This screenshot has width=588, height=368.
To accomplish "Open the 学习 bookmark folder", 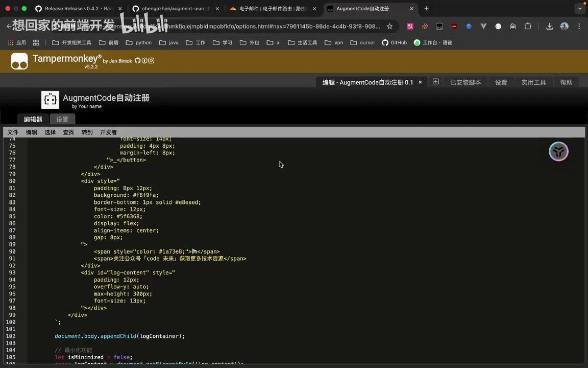I will click(x=223, y=42).
